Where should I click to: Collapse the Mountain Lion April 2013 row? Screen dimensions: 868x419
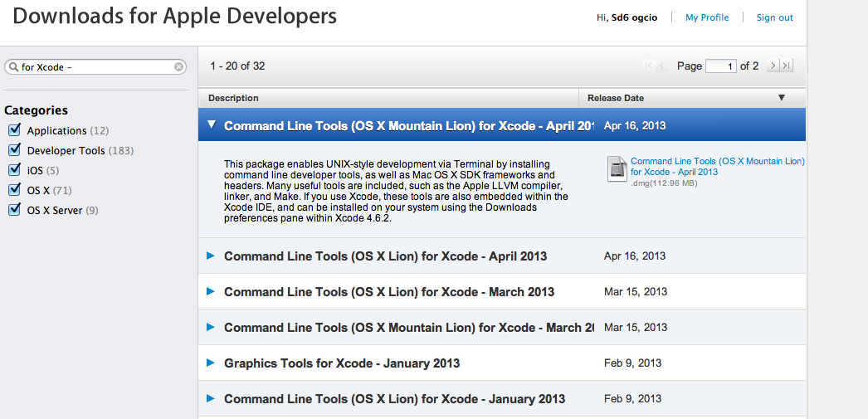point(212,125)
